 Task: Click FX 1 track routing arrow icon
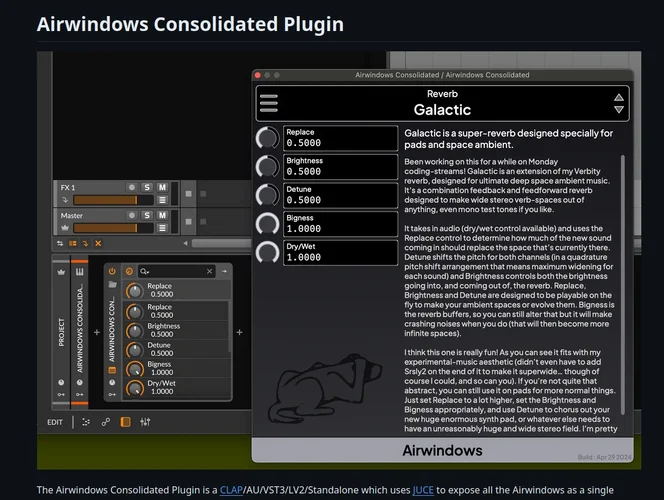click(x=65, y=200)
